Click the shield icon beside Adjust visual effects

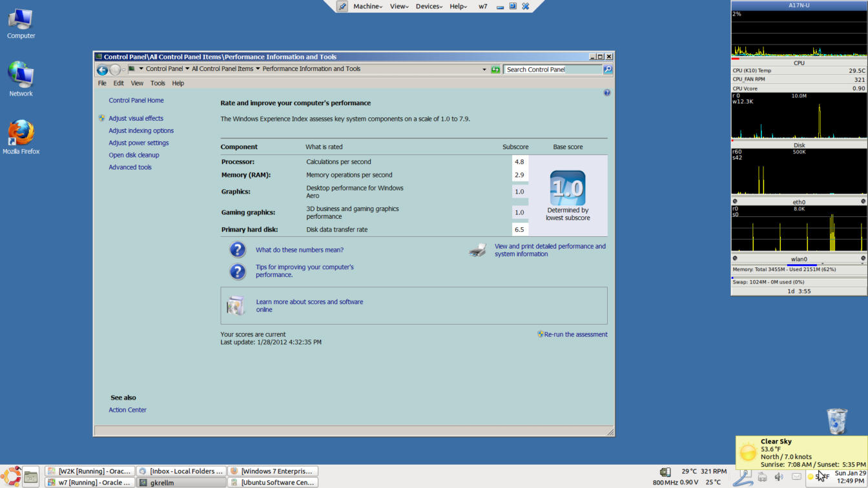102,118
